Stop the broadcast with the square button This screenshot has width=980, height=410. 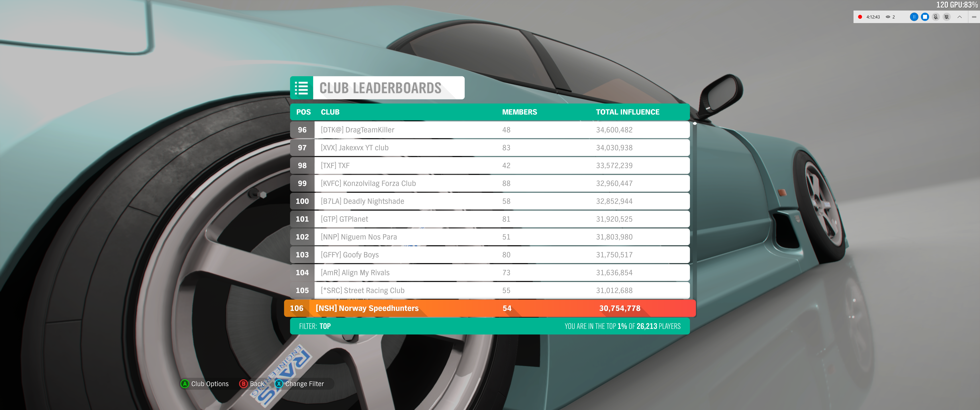(x=925, y=17)
